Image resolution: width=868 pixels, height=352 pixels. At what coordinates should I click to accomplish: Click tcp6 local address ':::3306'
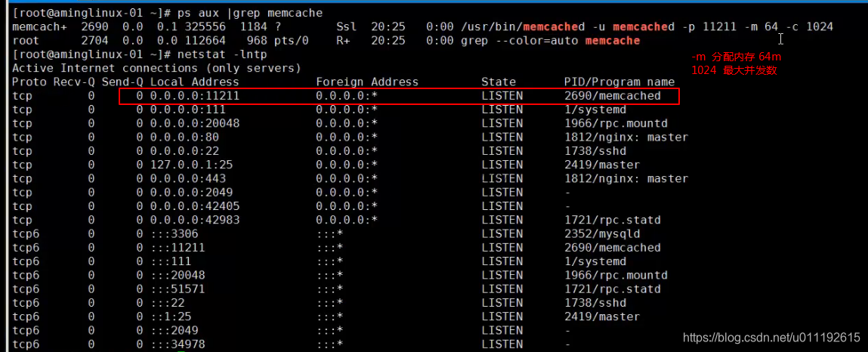[x=174, y=233]
